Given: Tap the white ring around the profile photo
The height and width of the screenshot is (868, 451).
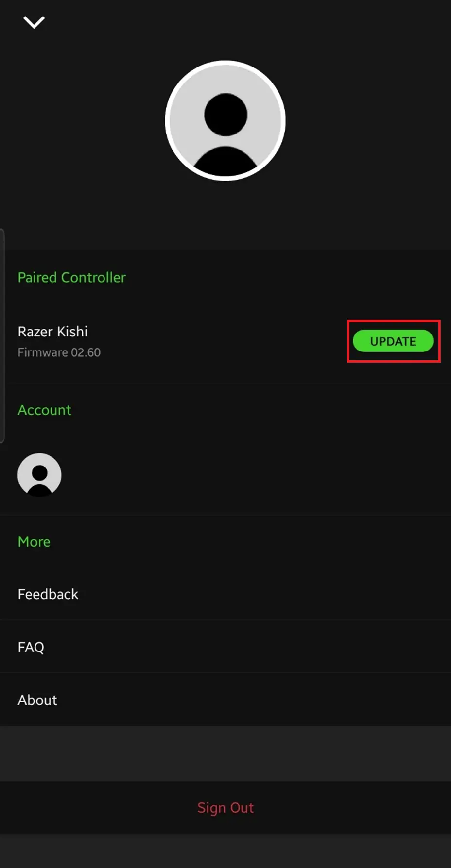Looking at the screenshot, I should [x=167, y=120].
